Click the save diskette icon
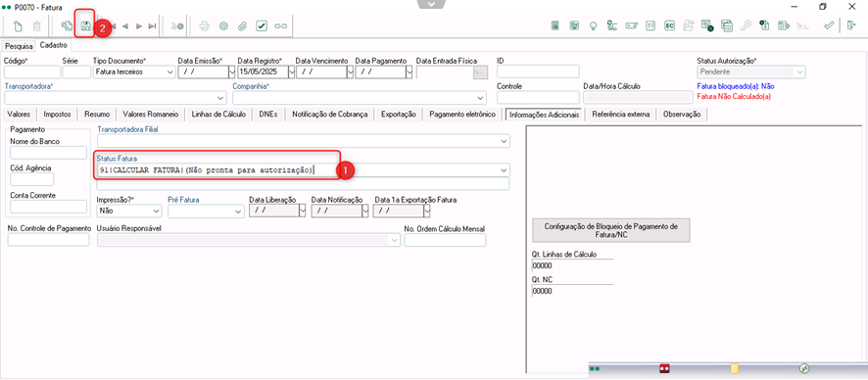This screenshot has height=380, width=868. pyautogui.click(x=86, y=25)
